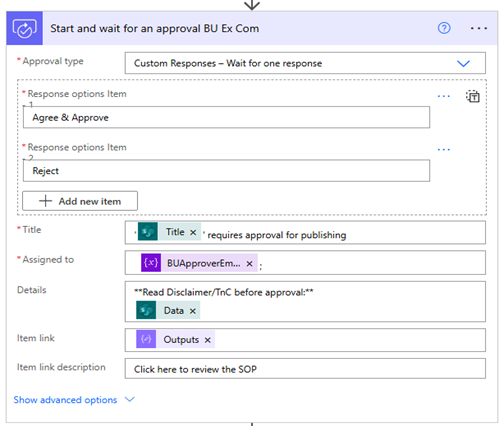Click the SharePoint Data token icon

[x=146, y=310]
